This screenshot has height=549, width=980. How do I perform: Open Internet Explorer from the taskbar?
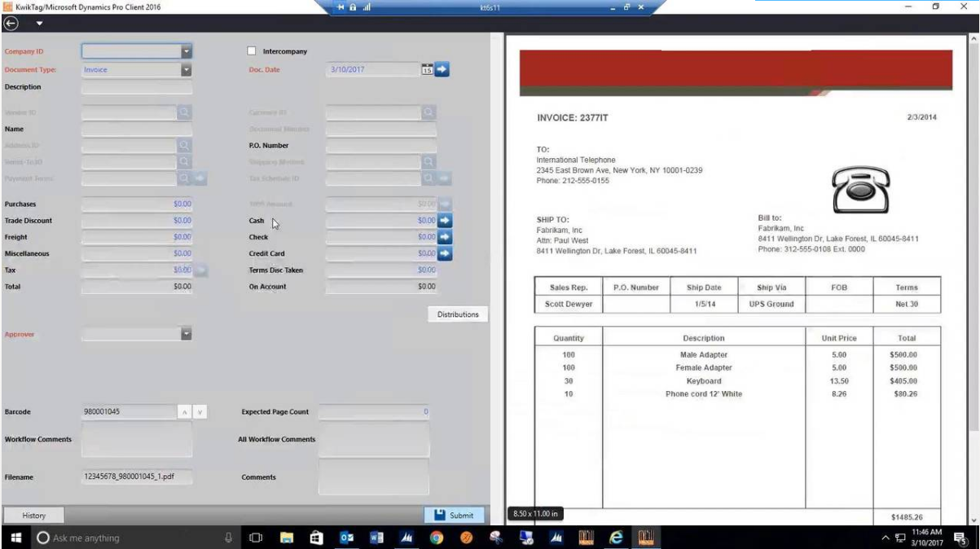615,538
